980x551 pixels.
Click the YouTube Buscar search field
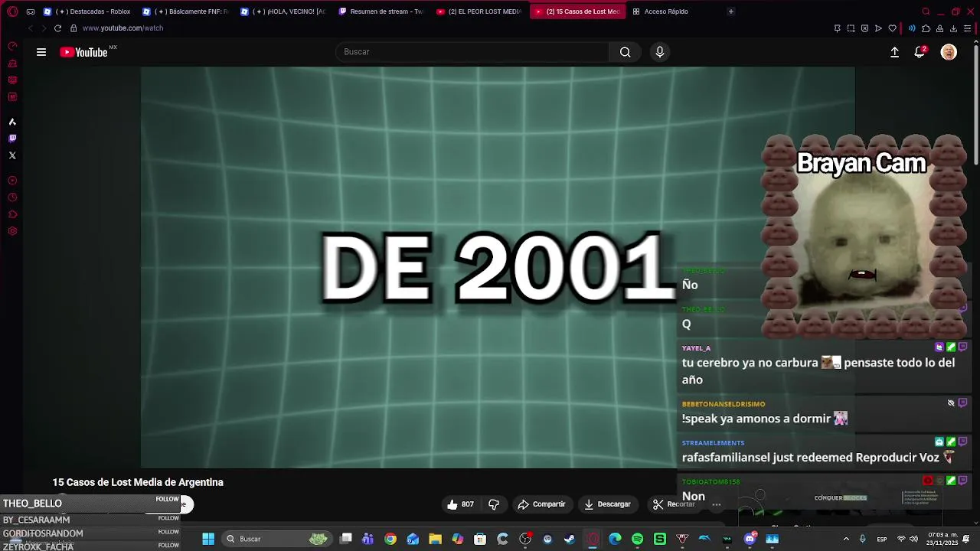pos(472,52)
